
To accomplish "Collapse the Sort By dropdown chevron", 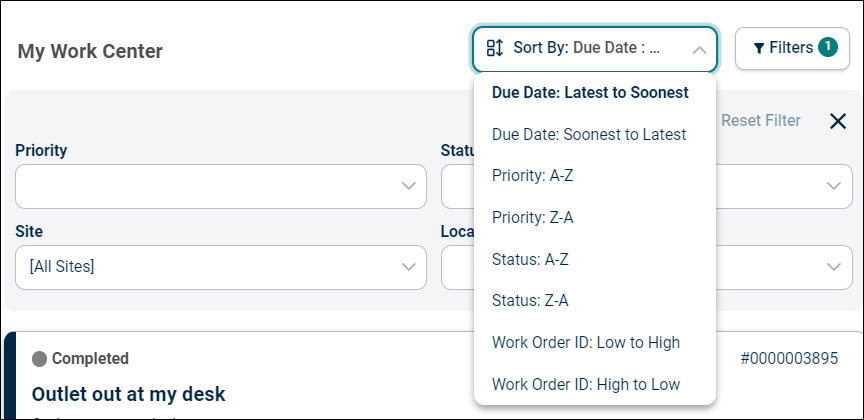I will pyautogui.click(x=699, y=48).
